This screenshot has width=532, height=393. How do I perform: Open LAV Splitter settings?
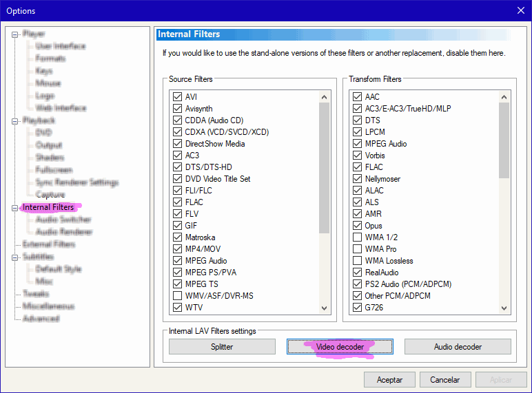pyautogui.click(x=222, y=347)
